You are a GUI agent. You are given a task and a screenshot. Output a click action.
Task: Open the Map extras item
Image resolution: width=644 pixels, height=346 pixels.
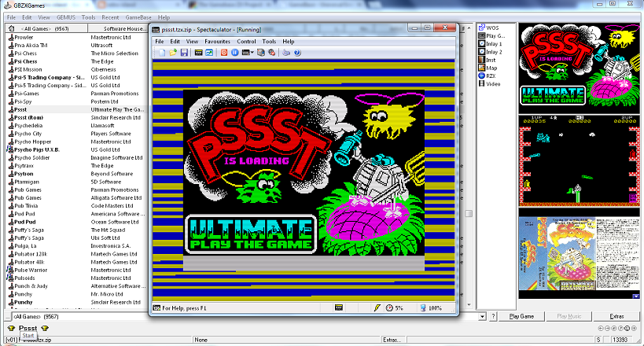click(488, 68)
